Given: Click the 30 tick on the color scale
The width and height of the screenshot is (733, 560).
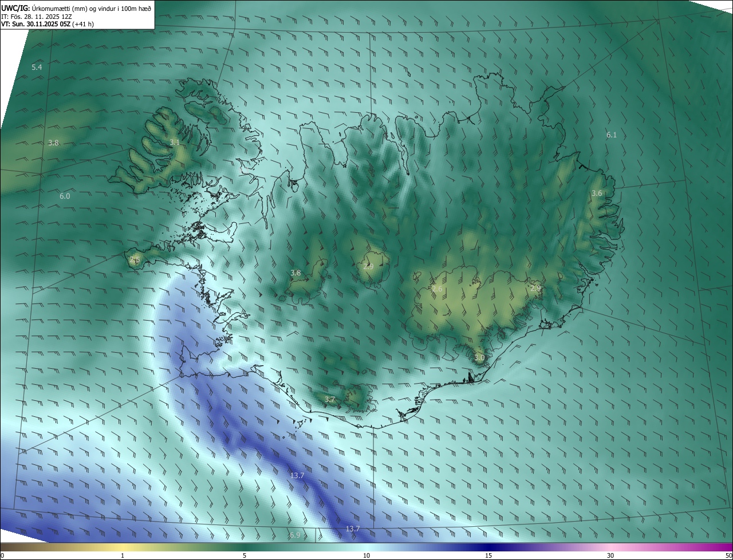Looking at the screenshot, I should pos(610,555).
